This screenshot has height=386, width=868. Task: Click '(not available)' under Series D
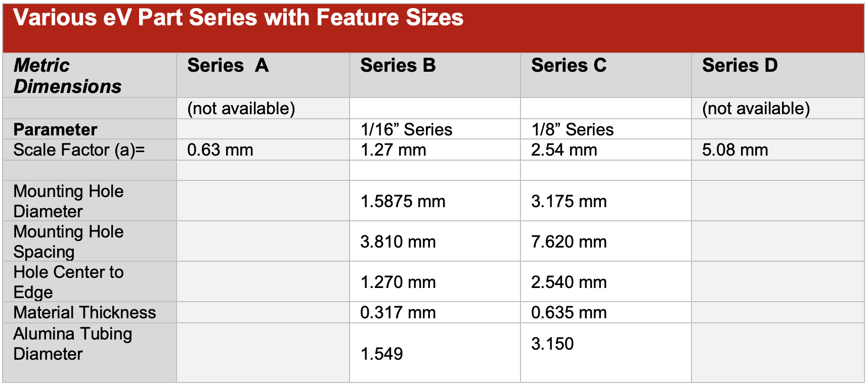756,109
